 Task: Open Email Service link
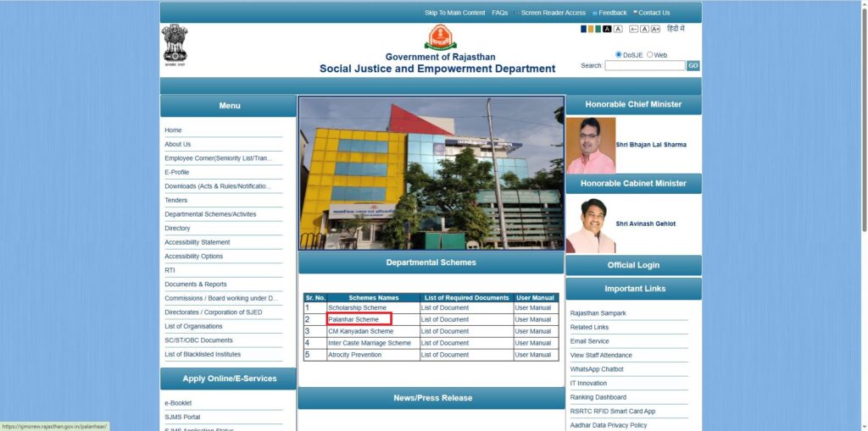[590, 341]
